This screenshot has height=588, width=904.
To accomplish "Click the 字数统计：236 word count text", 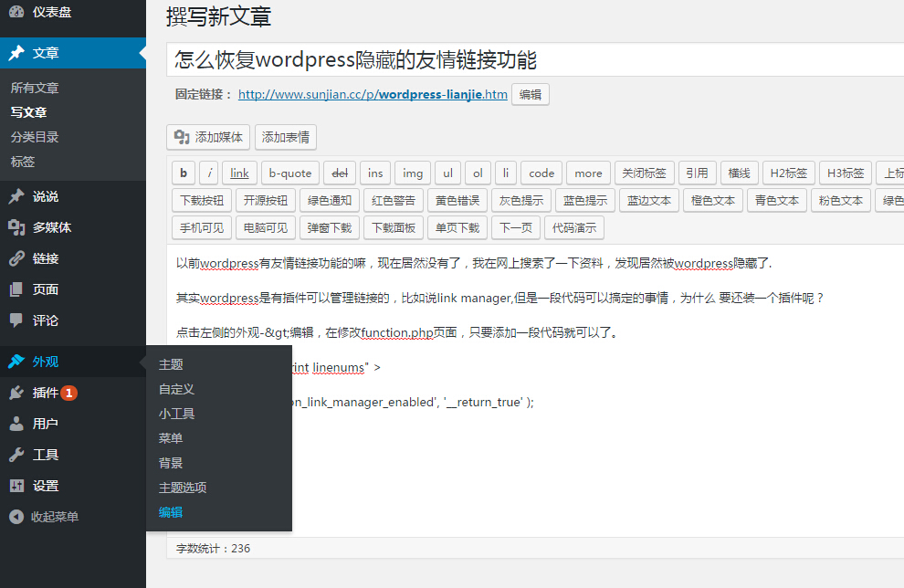I will click(214, 548).
